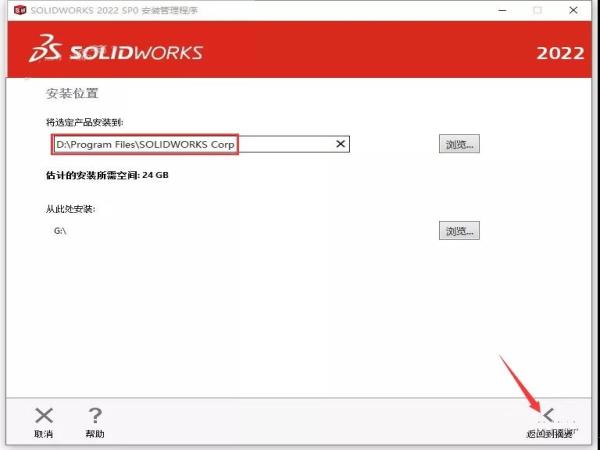Browse (浏览) for product install location
Image resolution: width=600 pixels, height=450 pixels.
[x=459, y=144]
